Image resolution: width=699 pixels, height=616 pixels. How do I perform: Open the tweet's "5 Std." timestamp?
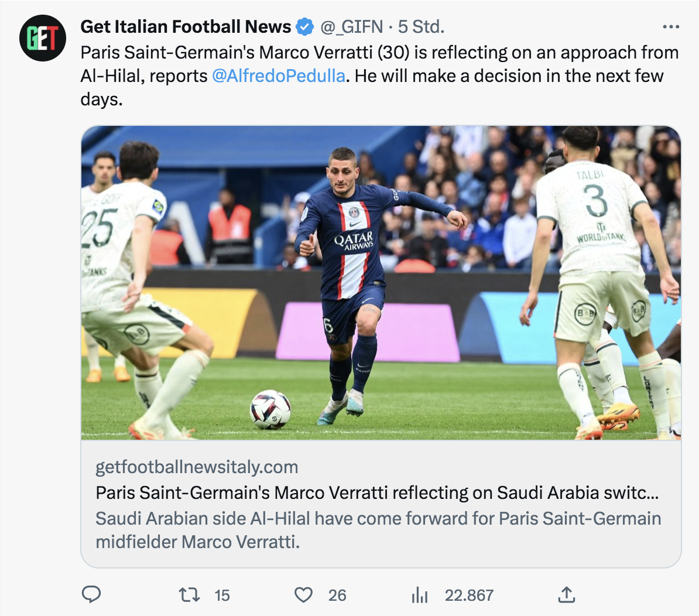tap(421, 27)
